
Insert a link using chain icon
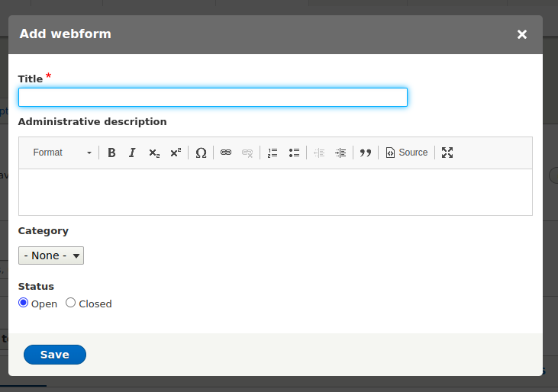226,153
